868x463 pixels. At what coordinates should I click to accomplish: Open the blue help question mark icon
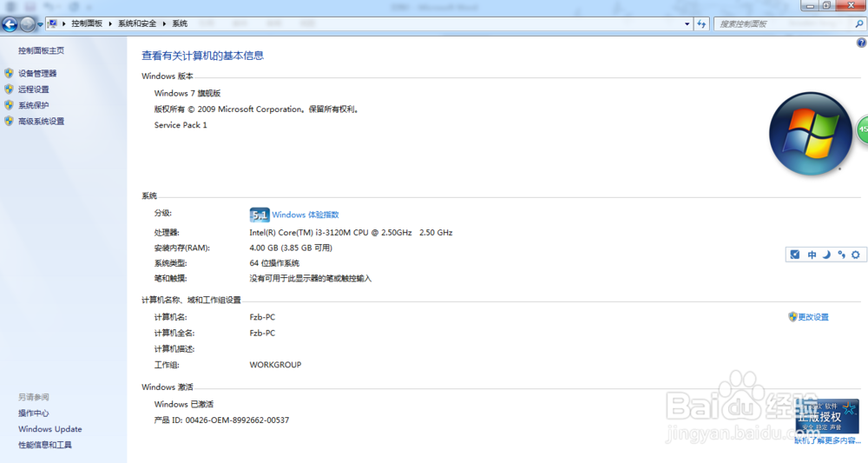[861, 43]
